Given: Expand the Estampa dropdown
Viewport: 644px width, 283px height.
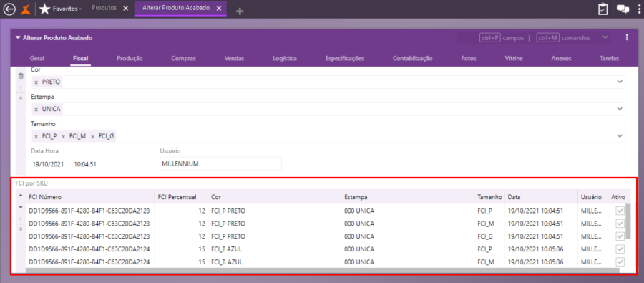Looking at the screenshot, I should [x=620, y=110].
